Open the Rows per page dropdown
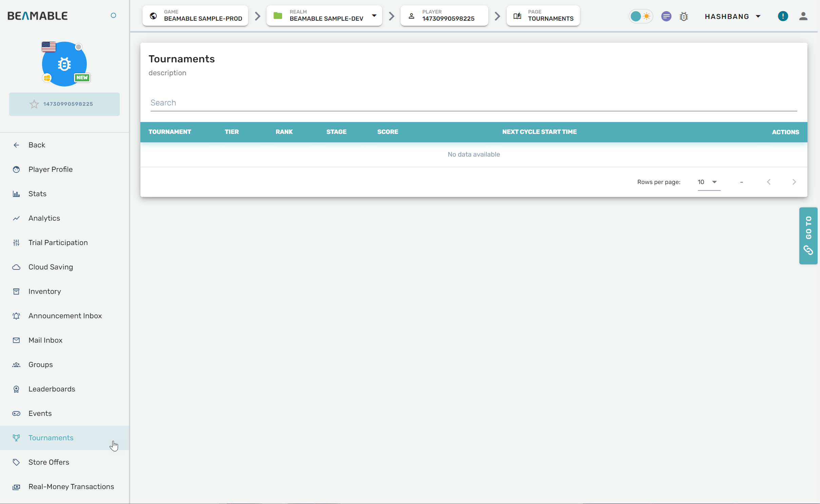Viewport: 820px width, 504px height. click(708, 182)
